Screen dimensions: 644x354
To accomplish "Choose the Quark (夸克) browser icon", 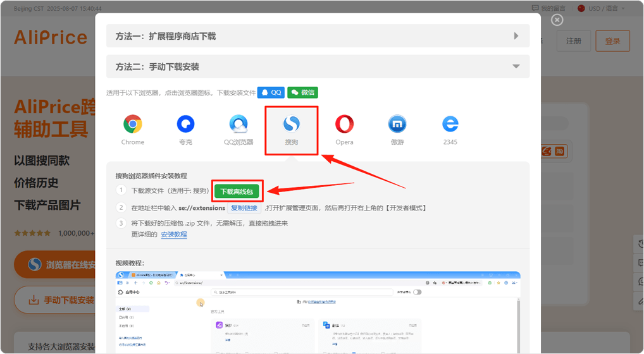I will pos(185,125).
